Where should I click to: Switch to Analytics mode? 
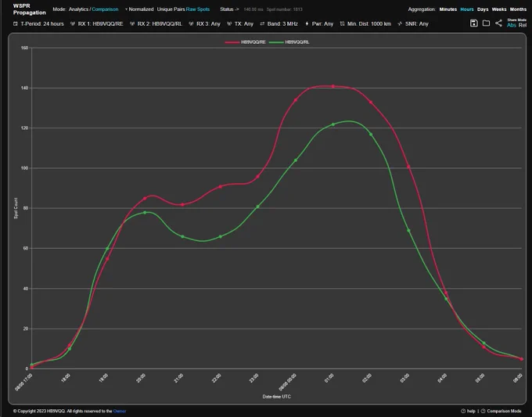[78, 9]
